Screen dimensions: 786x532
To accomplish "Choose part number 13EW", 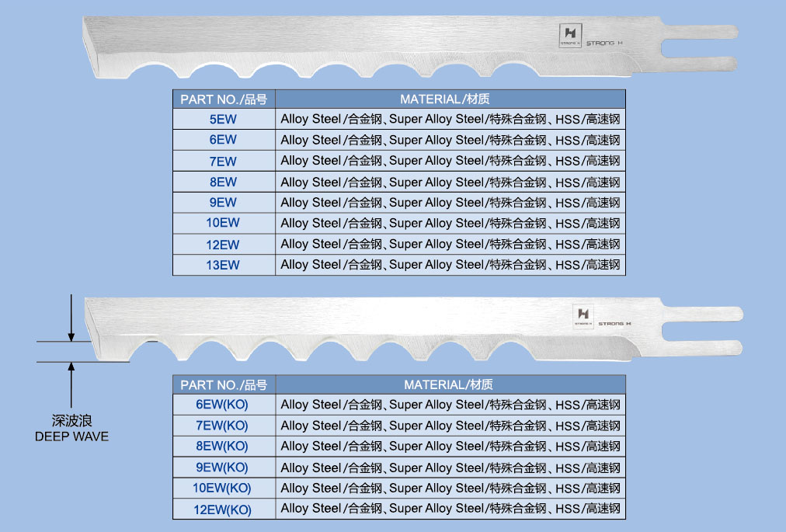I will click(223, 265).
